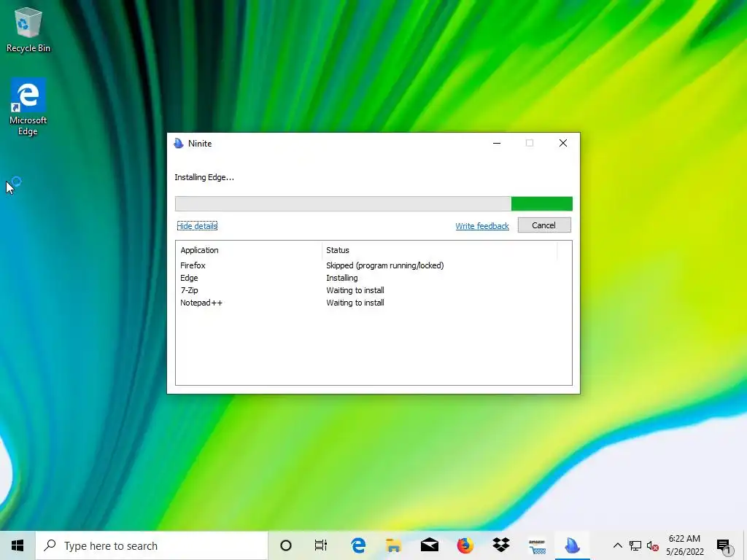Screen dimensions: 747x560
Task: Open Microsoft Edge desktop shortcut
Action: 28,106
